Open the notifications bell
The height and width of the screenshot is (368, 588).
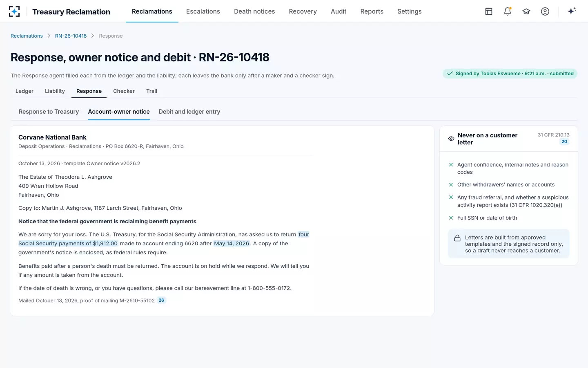point(508,11)
